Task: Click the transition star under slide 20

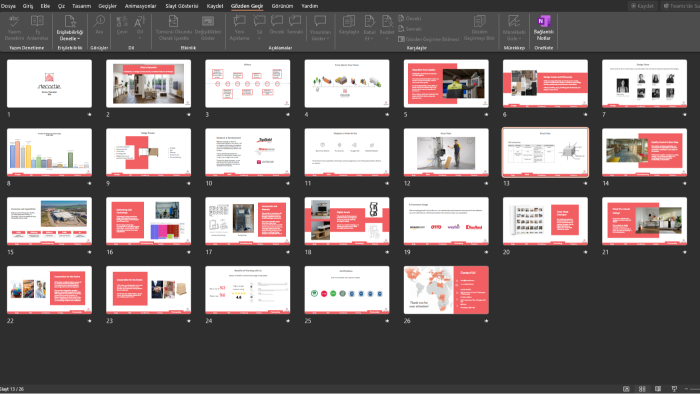Action: point(585,252)
